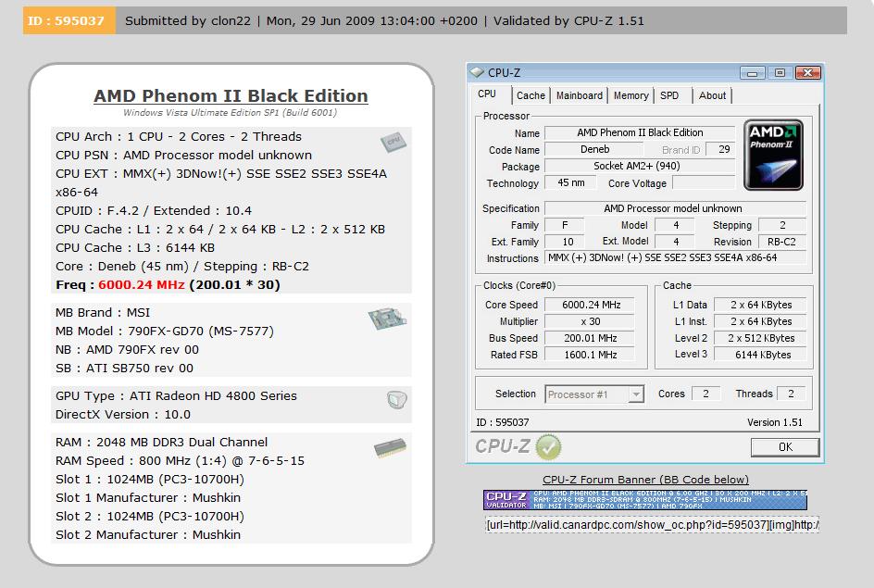Click the BB code URL text field
The width and height of the screenshot is (874, 588).
point(652,525)
